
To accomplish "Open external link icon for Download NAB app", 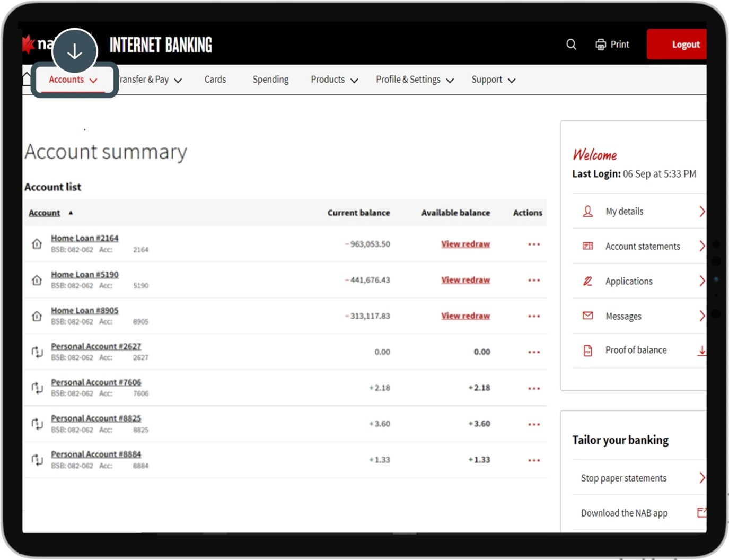I will pos(701,512).
